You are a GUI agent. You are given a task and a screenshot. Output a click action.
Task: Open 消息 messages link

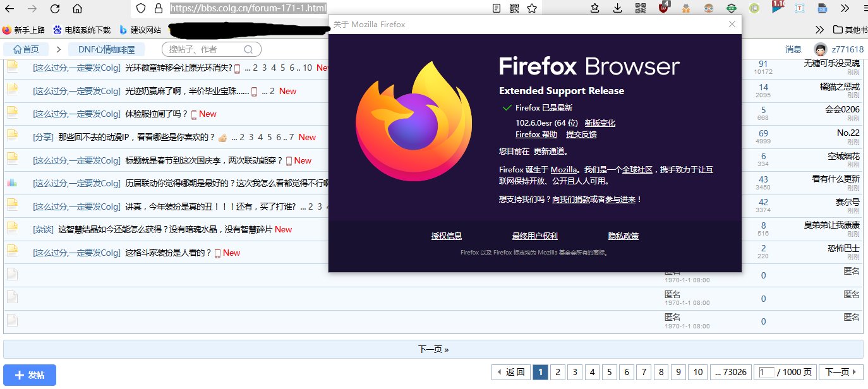point(793,49)
